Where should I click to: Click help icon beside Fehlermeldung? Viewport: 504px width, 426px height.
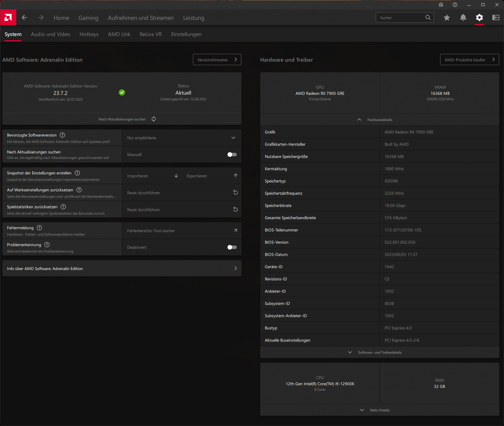(x=39, y=228)
